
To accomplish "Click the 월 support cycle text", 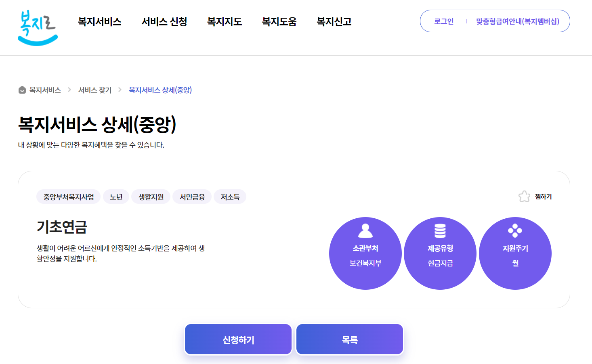I will click(515, 263).
